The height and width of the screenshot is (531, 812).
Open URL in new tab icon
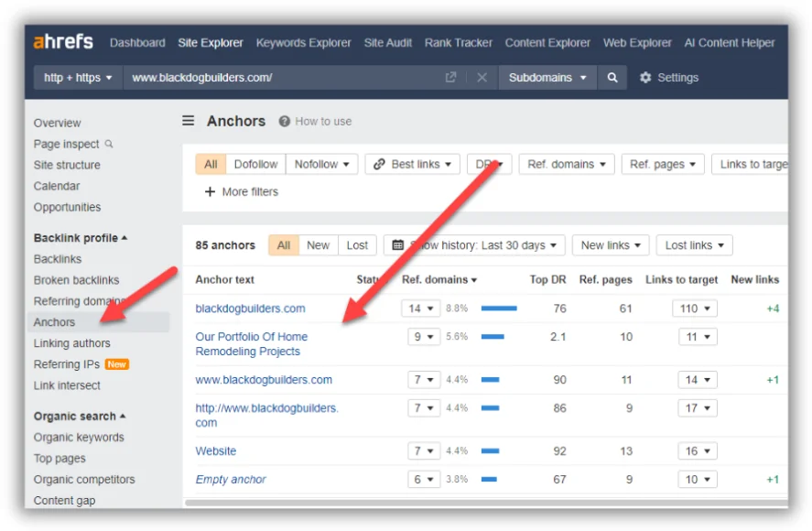450,77
